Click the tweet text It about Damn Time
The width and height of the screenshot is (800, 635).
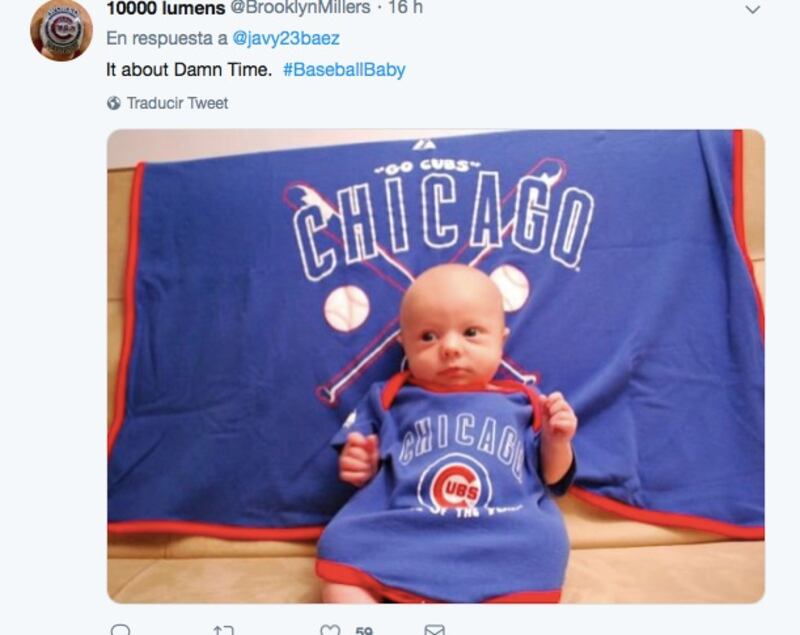point(189,70)
